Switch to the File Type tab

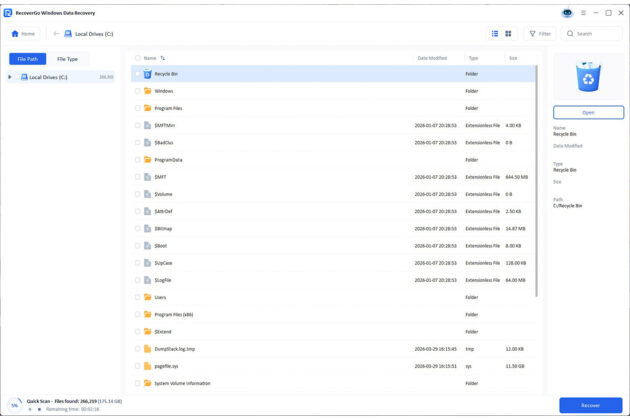[x=67, y=59]
